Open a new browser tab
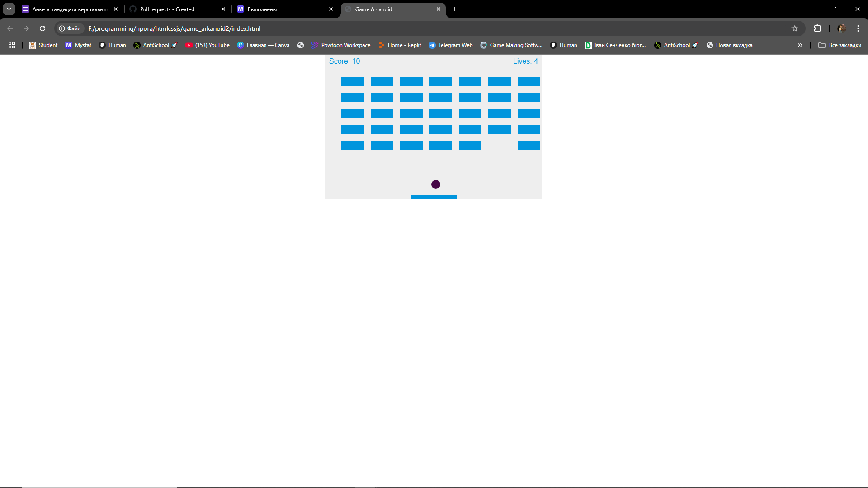868x488 pixels. (455, 9)
